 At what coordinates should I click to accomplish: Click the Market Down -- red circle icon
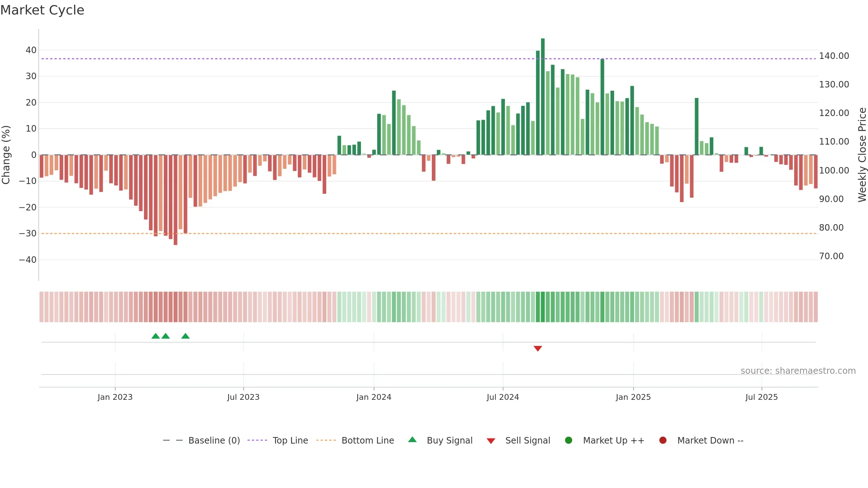tap(663, 440)
